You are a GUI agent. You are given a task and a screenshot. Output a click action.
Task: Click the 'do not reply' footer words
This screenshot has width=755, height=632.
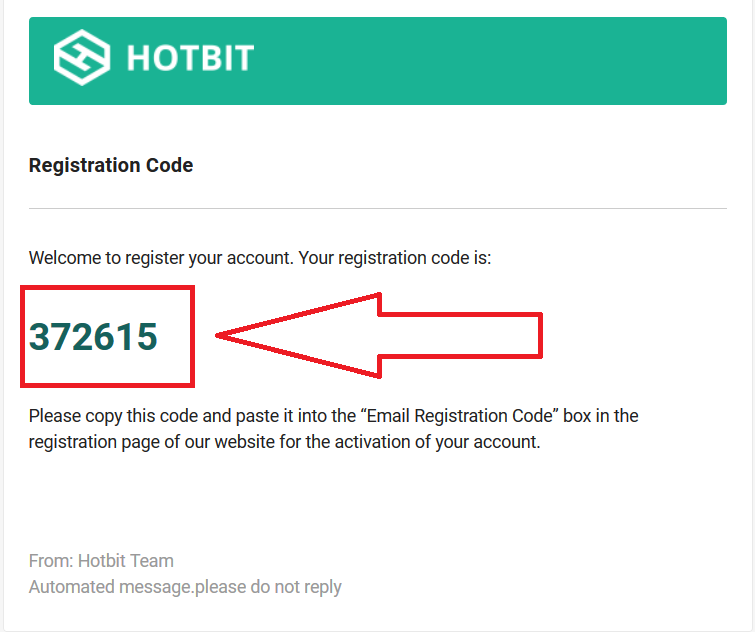(296, 587)
